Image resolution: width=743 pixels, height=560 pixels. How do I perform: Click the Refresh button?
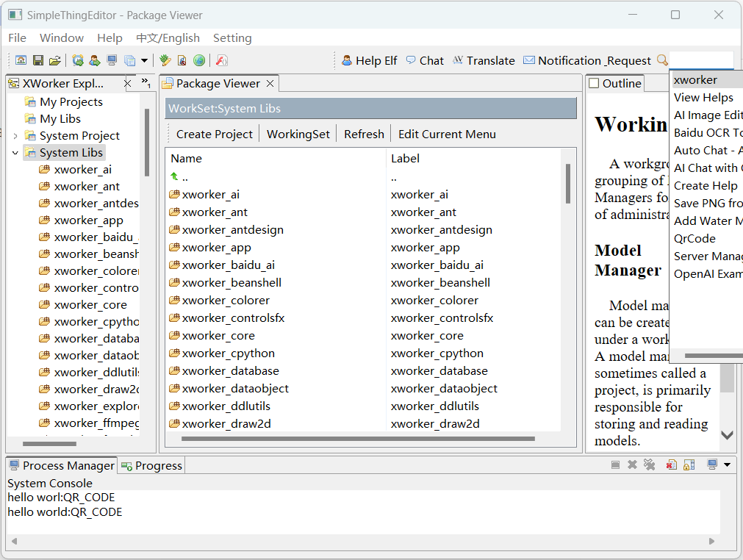364,134
